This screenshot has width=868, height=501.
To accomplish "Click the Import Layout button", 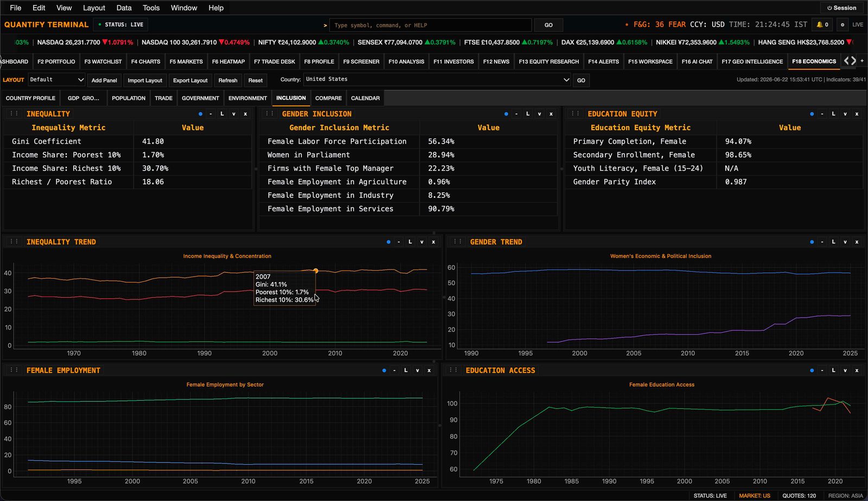I will coord(145,80).
